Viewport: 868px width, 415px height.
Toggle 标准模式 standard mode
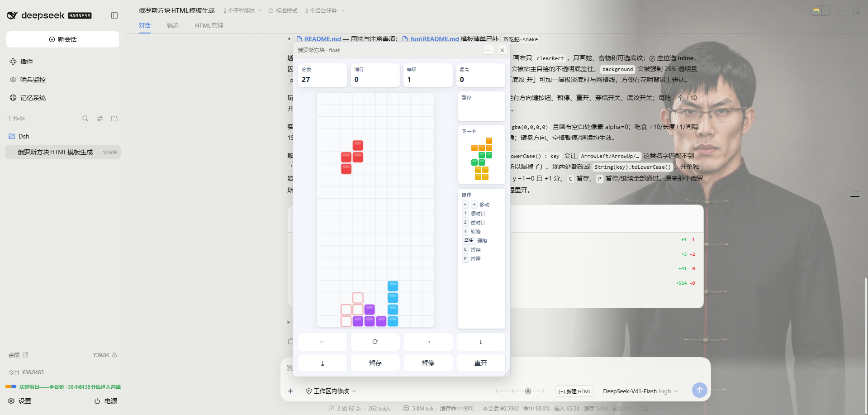point(283,10)
